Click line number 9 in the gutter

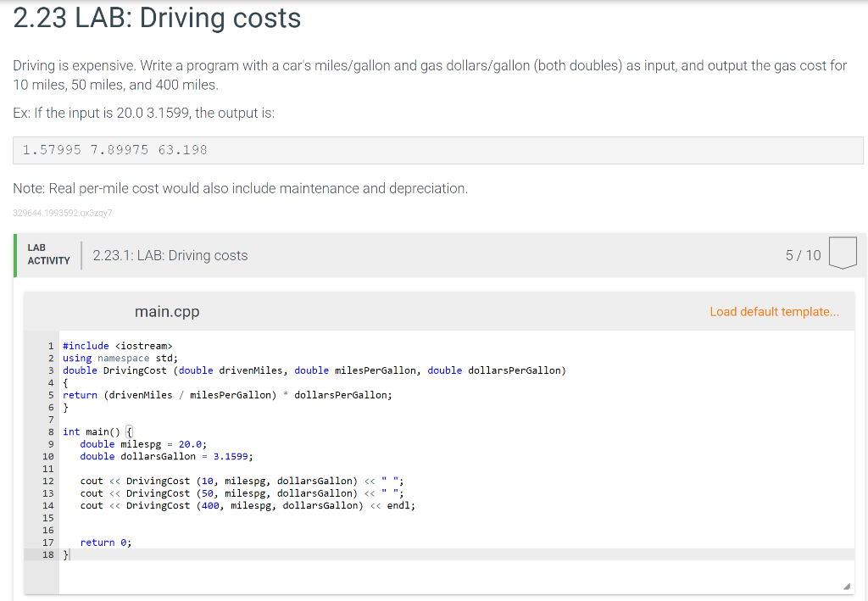(49, 443)
